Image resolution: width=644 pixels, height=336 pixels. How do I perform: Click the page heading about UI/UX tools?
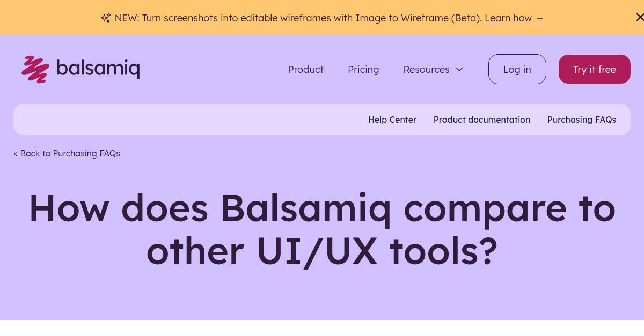(322, 229)
